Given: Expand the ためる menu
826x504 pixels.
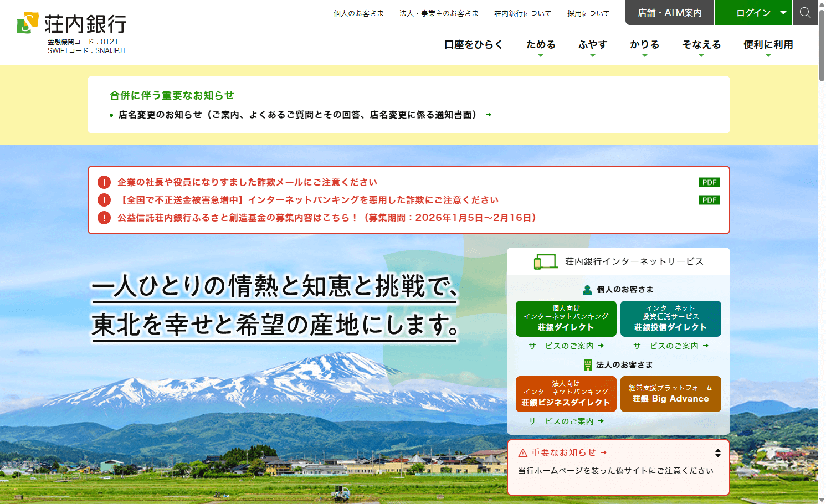Looking at the screenshot, I should pyautogui.click(x=540, y=45).
